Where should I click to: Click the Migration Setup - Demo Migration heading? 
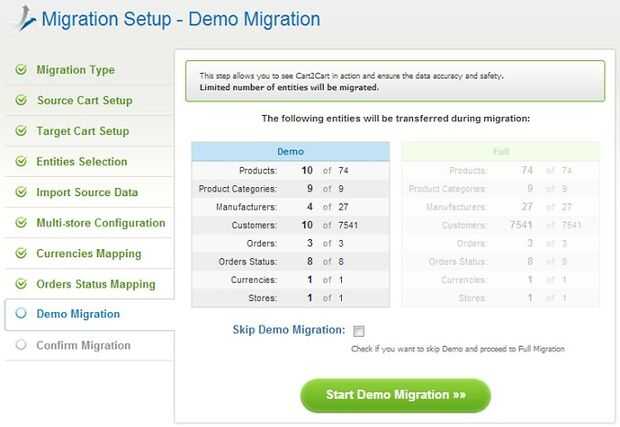click(x=181, y=19)
